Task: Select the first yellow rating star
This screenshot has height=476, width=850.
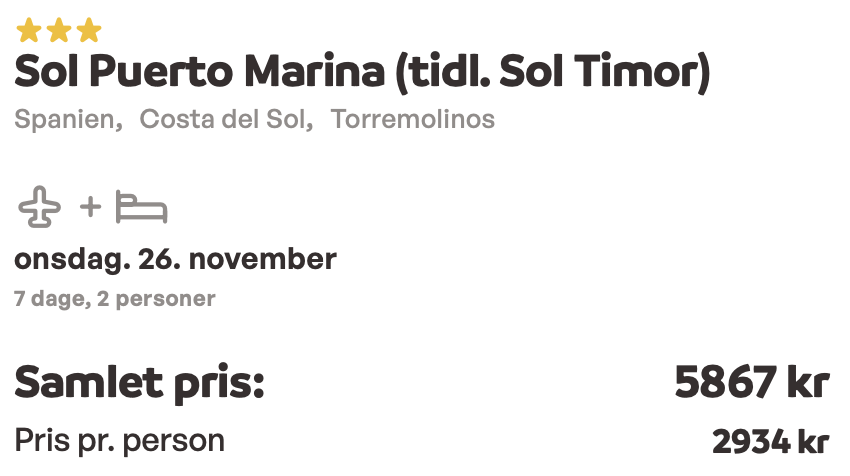Action: (29, 30)
